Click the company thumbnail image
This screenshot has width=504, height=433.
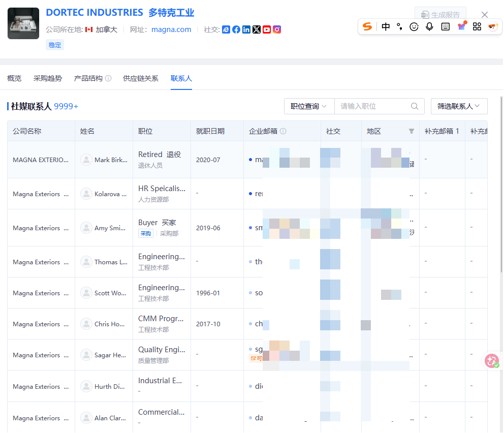(x=23, y=23)
